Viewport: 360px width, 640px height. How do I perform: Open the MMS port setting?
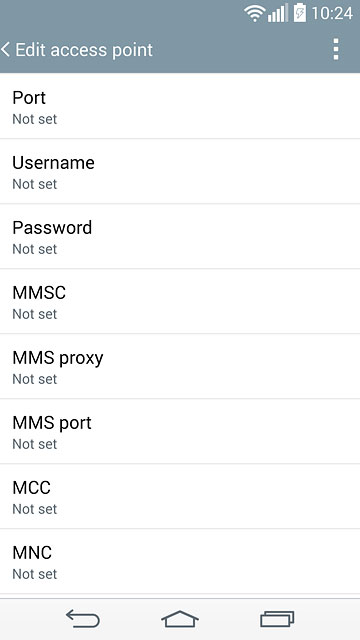180,431
